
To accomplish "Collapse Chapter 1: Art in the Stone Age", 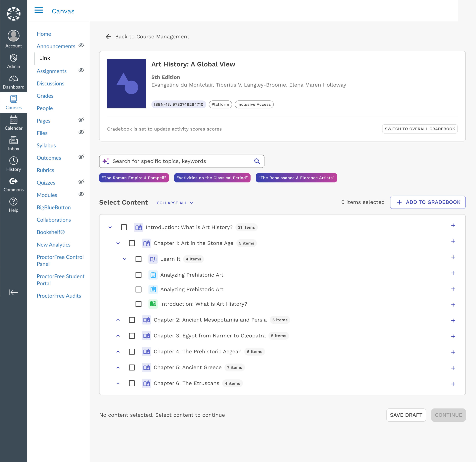I will click(118, 243).
